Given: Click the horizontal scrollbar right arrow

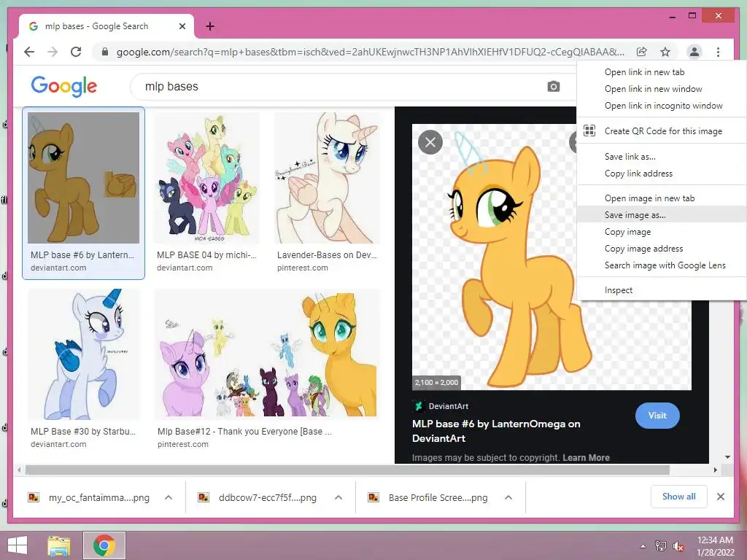Looking at the screenshot, I should click(715, 470).
